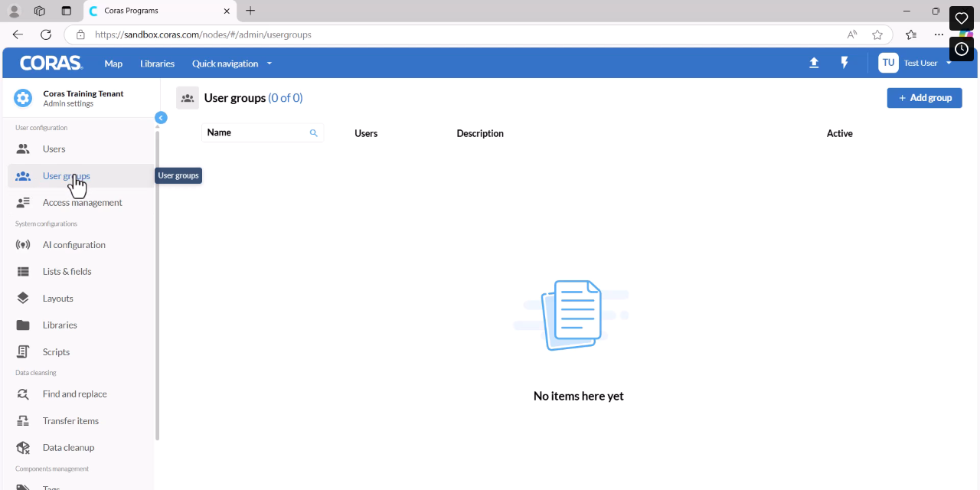Viewport: 980px width, 490px height.
Task: Click the browser profile icon
Action: (x=14, y=11)
